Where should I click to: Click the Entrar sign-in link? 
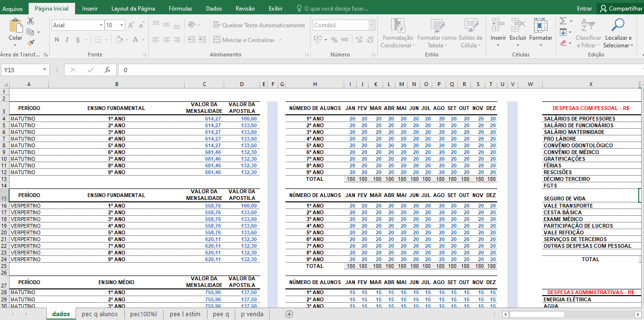tap(584, 9)
